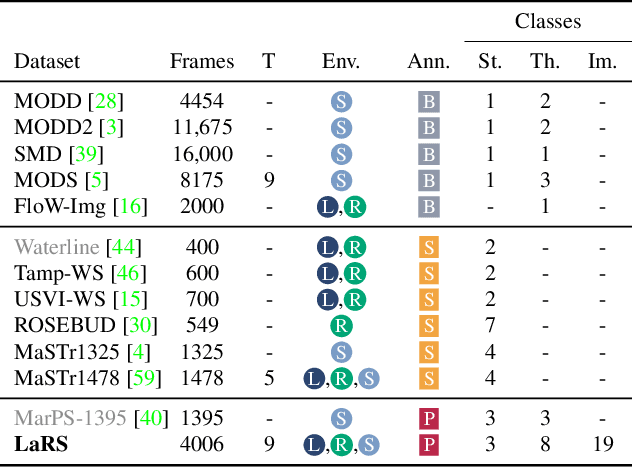Screen dimensions: 632x468
Task: Open citation 39 next to SMD
Action: (x=86, y=154)
